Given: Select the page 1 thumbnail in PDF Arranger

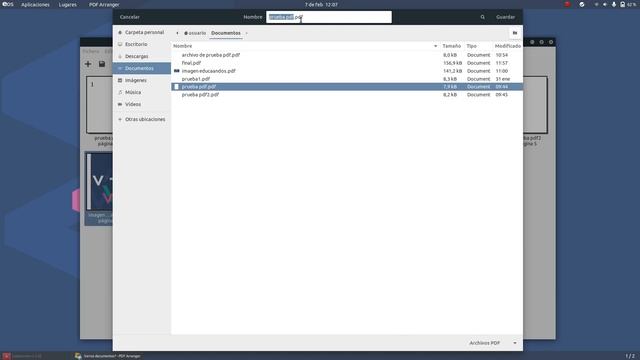Looking at the screenshot, I should coord(100,104).
